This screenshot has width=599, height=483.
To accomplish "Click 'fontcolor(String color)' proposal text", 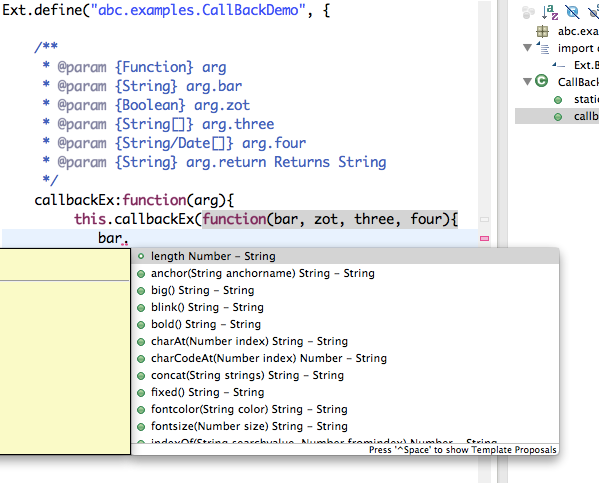I will pyautogui.click(x=249, y=409).
